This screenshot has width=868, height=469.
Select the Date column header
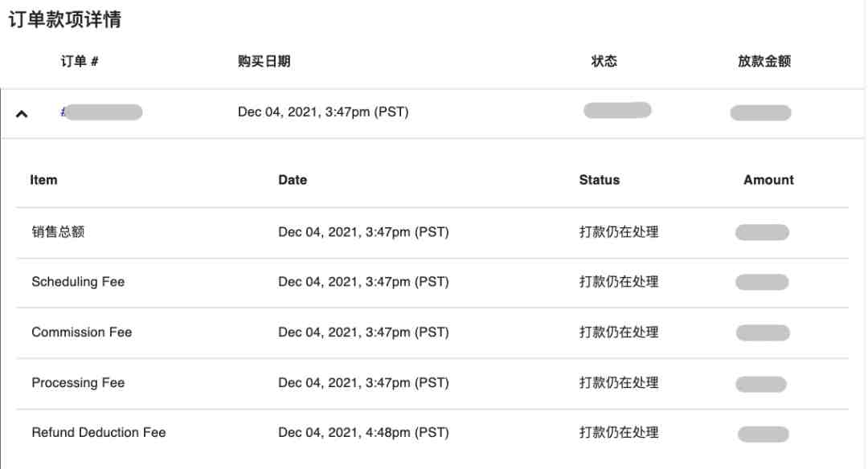[293, 181]
